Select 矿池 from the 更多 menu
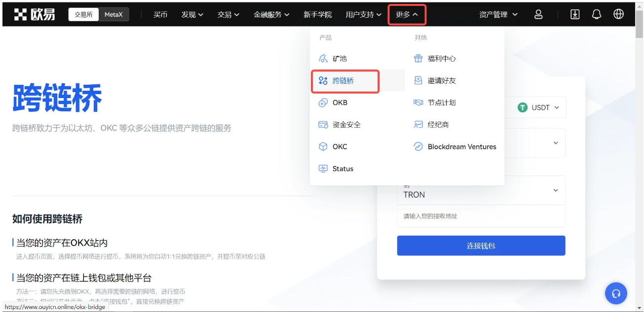The height and width of the screenshot is (312, 644). [x=357, y=59]
